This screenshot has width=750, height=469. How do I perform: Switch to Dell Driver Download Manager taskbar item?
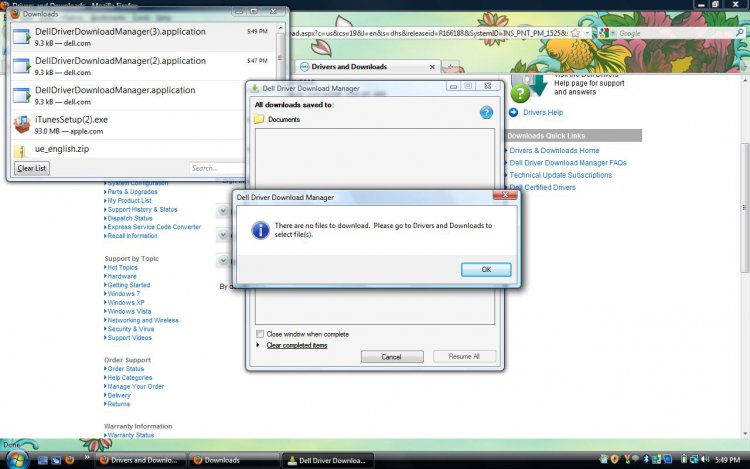[x=328, y=460]
